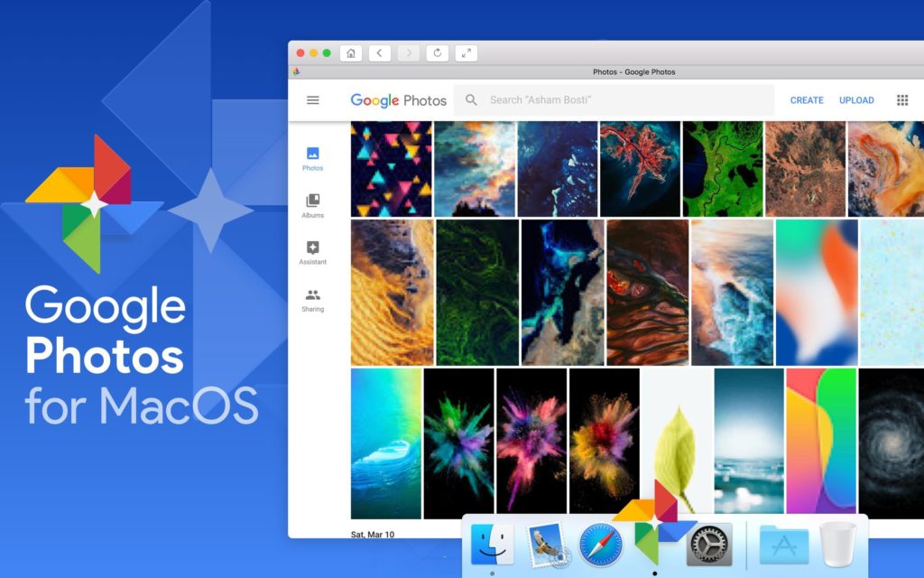
Task: Open the hamburger main menu
Action: point(313,100)
